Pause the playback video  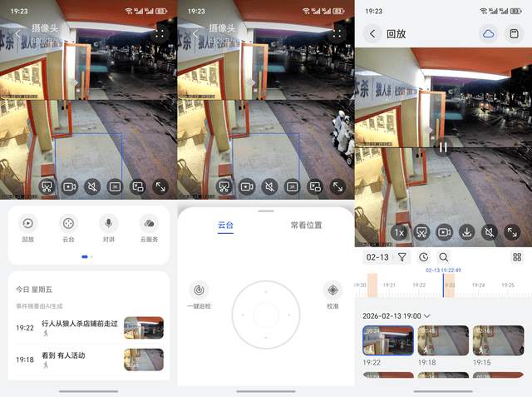(443, 147)
